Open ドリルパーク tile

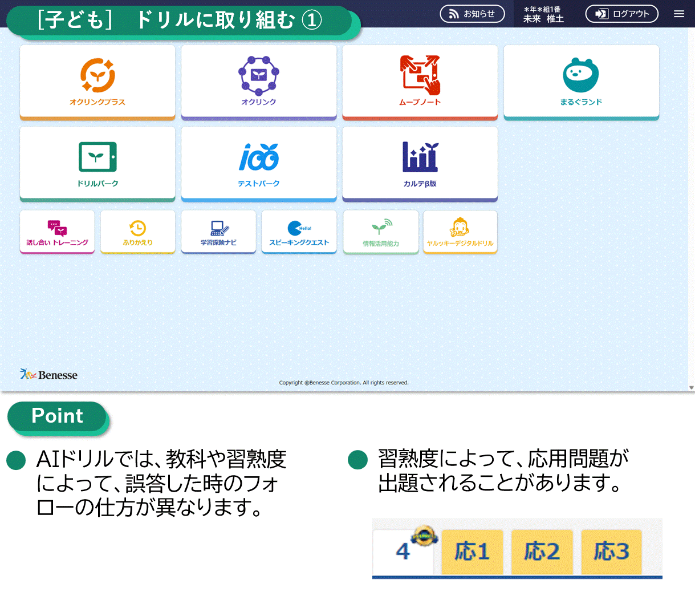coord(97,164)
